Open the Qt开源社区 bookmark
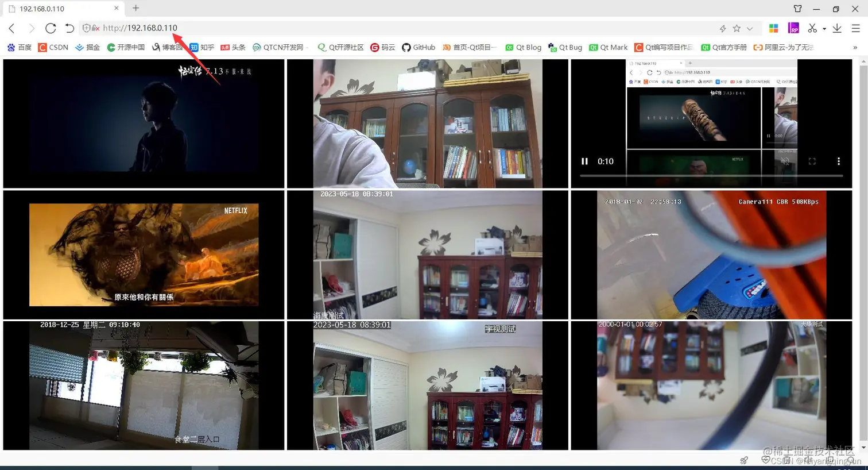This screenshot has width=868, height=470. pos(341,47)
